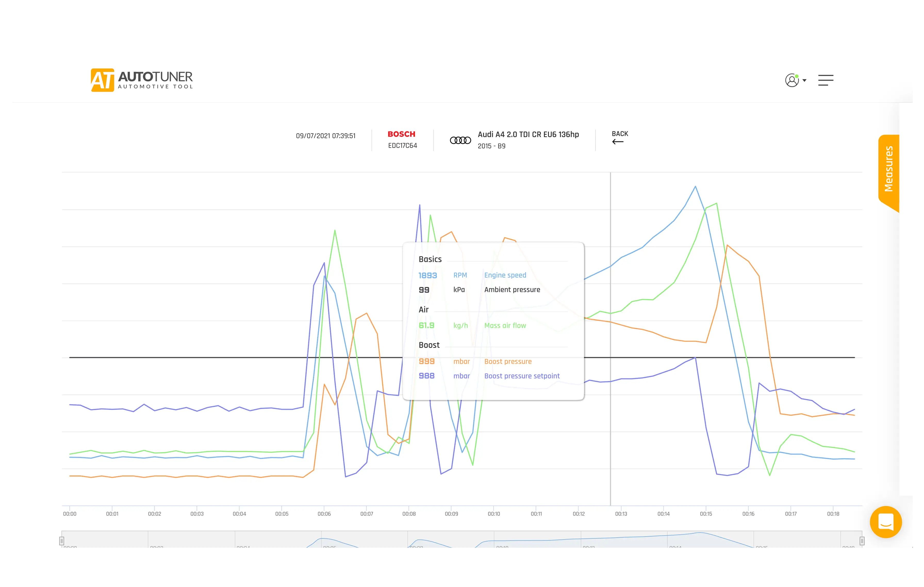
Task: Open the user account profile icon
Action: tap(792, 80)
